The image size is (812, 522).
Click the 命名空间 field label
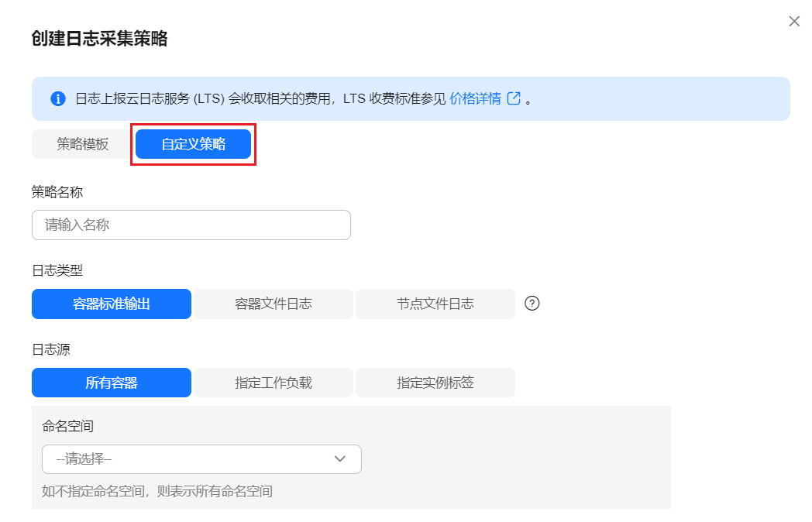[x=68, y=426]
